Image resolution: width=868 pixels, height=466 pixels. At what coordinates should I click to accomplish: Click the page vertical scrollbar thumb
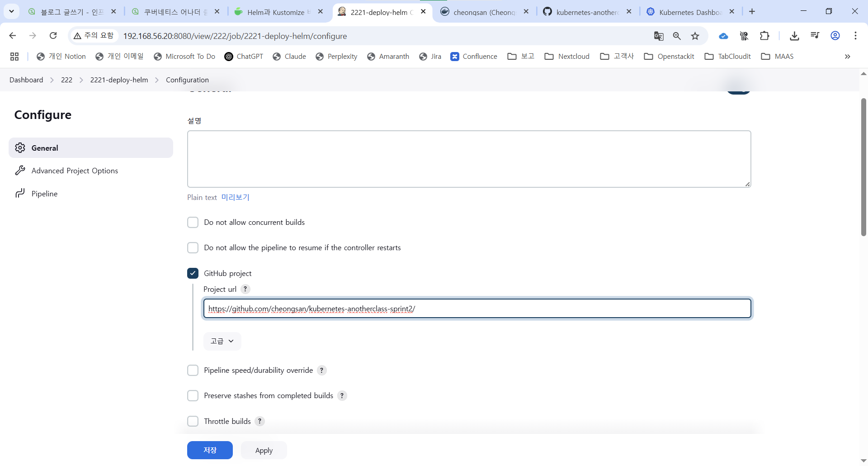[863, 167]
